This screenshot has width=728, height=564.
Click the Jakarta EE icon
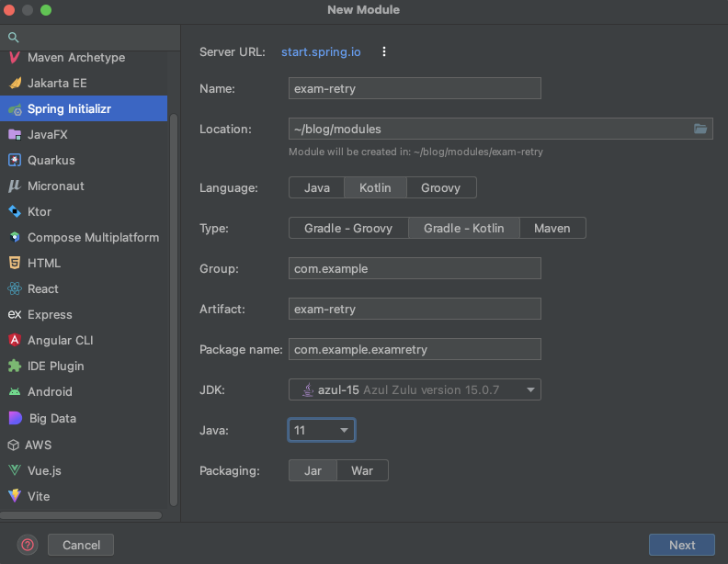pyautogui.click(x=15, y=83)
